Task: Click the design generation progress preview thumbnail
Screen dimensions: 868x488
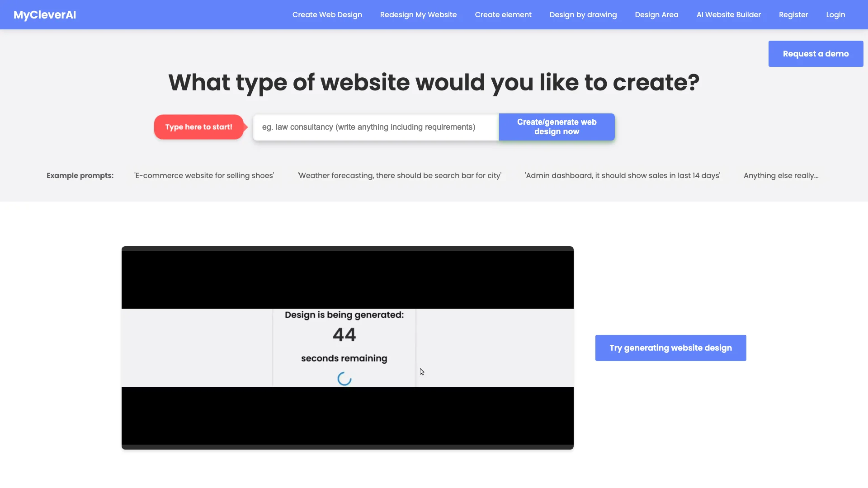Action: (348, 347)
